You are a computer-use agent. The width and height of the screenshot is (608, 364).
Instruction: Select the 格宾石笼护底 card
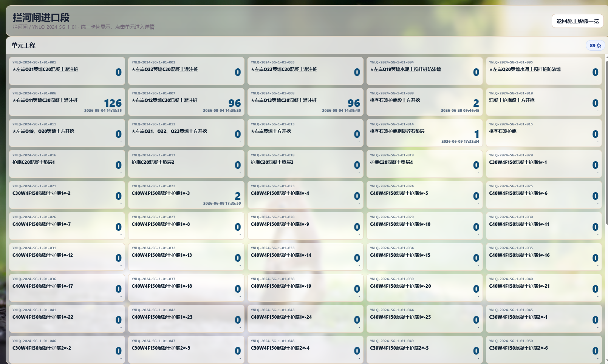coord(544,133)
